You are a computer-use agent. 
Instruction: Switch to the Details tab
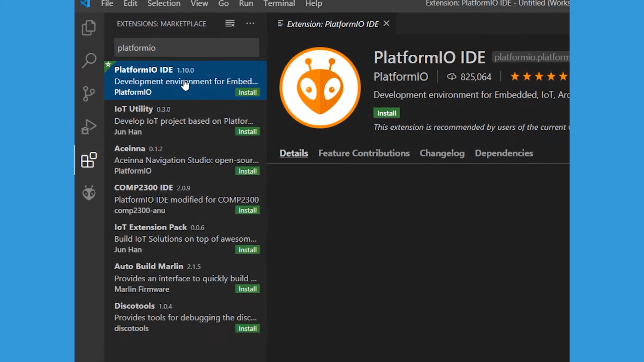pos(294,153)
